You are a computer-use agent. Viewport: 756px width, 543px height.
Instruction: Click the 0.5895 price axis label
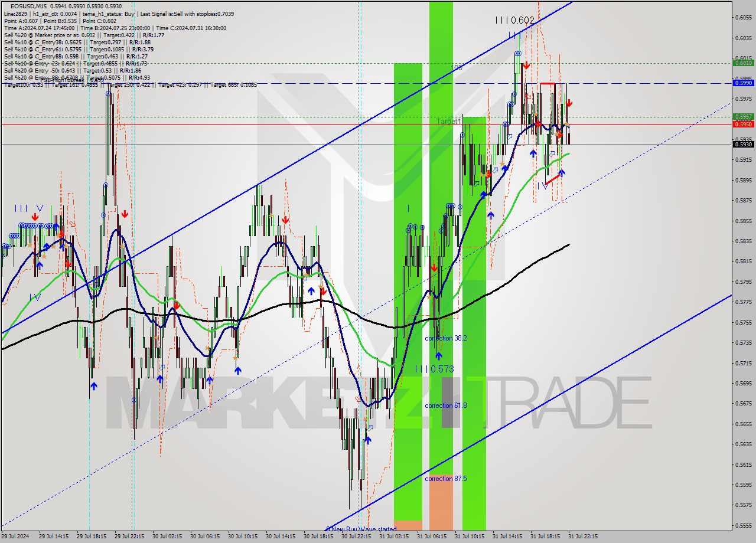pos(743,180)
